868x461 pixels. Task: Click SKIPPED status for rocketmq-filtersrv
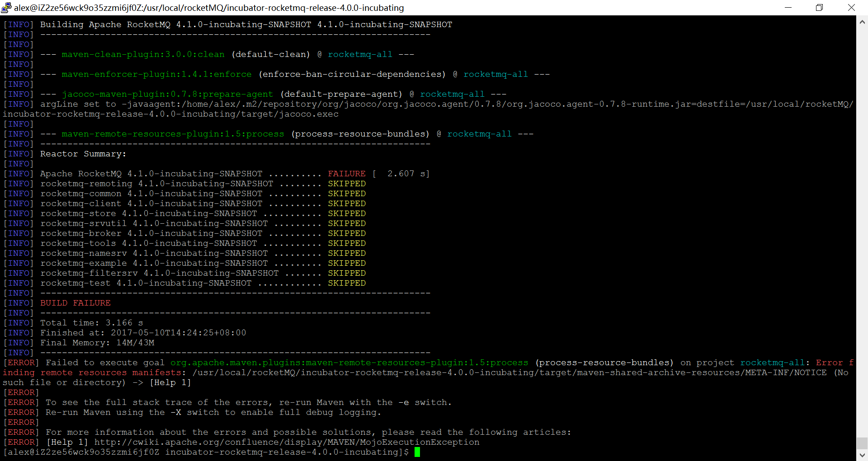[347, 273]
